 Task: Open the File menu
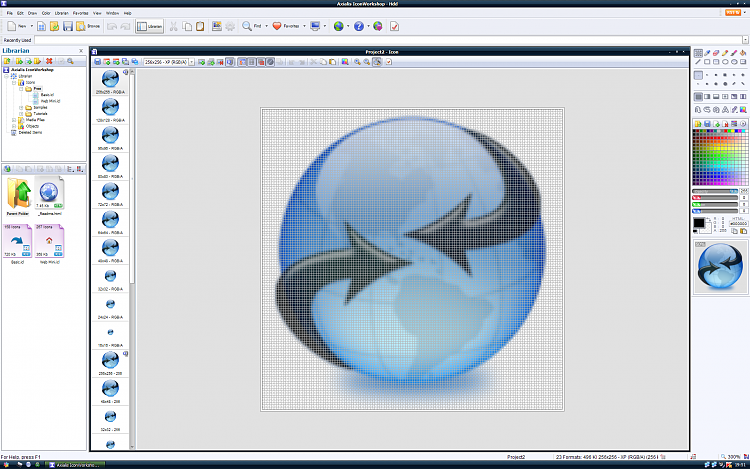(x=10, y=13)
